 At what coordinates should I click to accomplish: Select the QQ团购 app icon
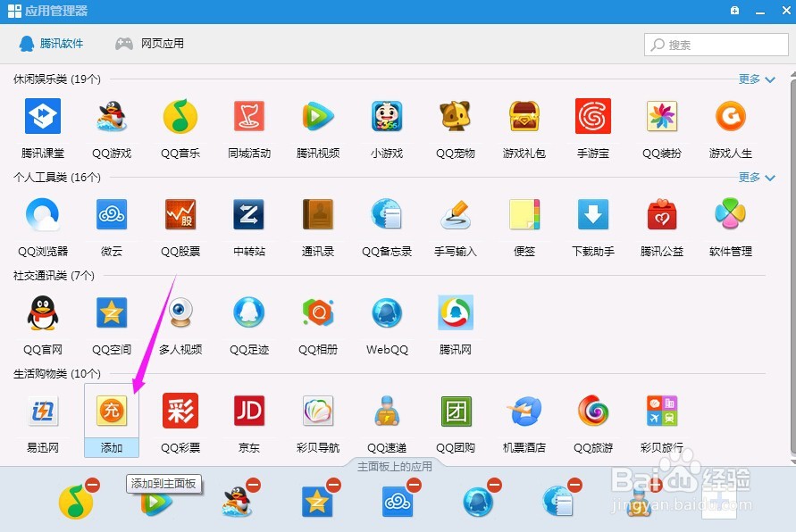[456, 411]
